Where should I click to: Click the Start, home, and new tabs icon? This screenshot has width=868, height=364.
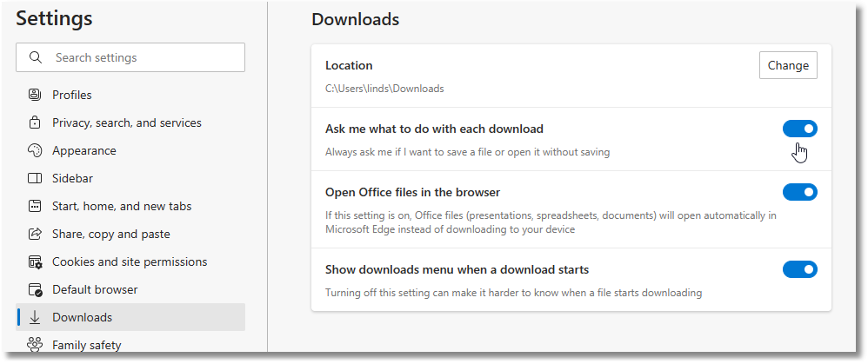pos(35,206)
